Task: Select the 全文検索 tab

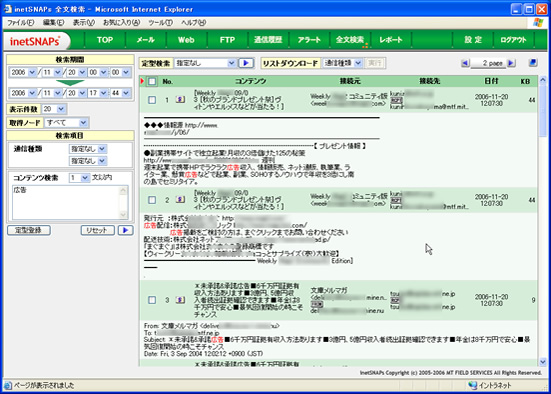Action: point(350,40)
